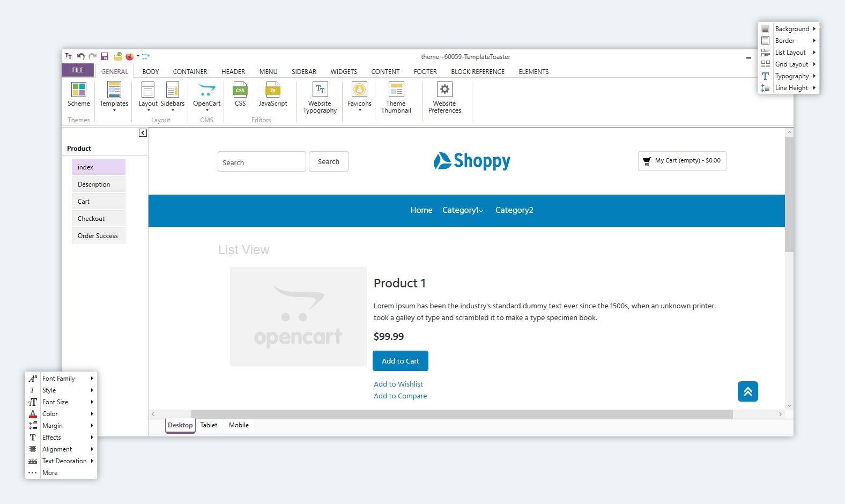Open the CONTENT ribbon tab
The height and width of the screenshot is (504, 845).
tap(386, 71)
